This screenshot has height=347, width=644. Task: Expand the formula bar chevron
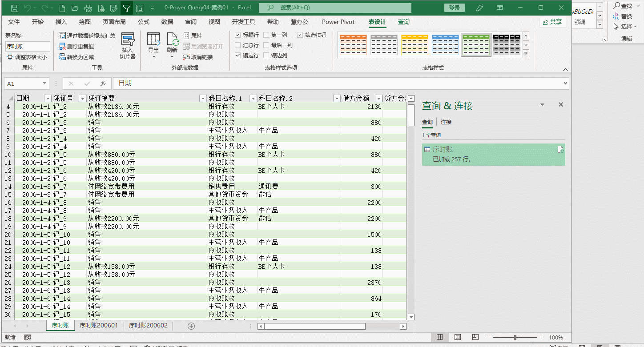tap(565, 83)
